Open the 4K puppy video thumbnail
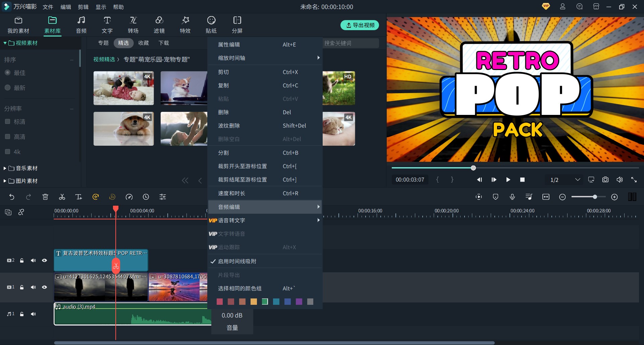Viewport: 644px width, 345px height. click(123, 129)
